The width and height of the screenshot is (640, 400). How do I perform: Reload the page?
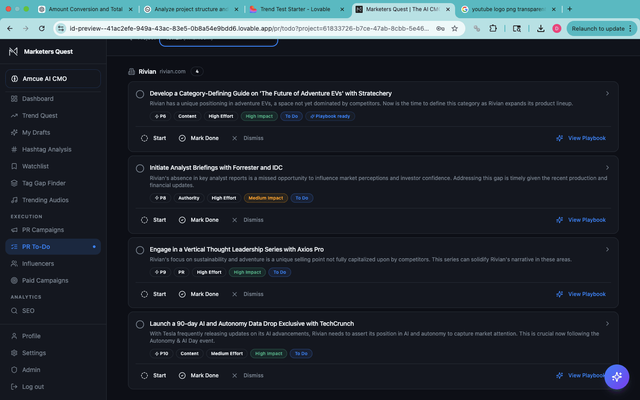coord(42,29)
